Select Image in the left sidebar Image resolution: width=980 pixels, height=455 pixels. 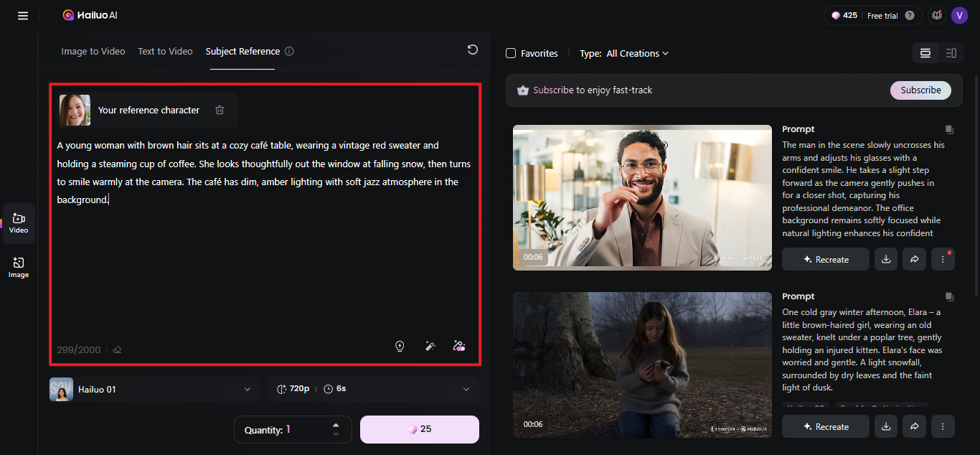[19, 268]
